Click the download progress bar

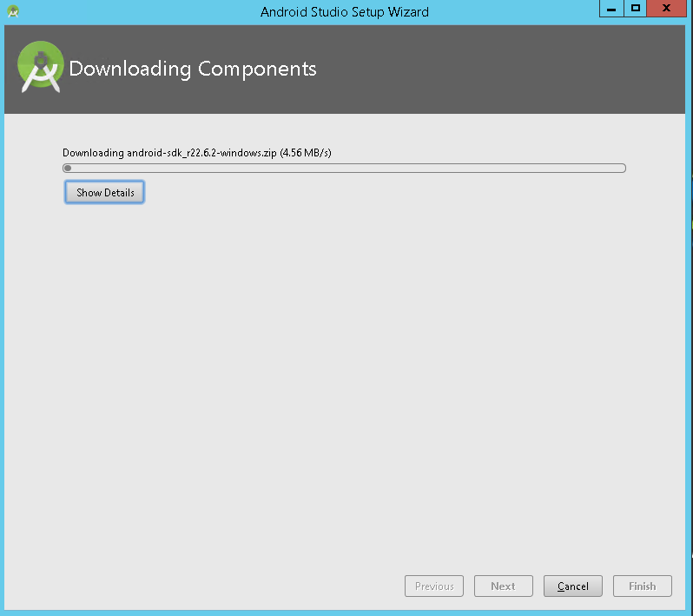pyautogui.click(x=344, y=168)
